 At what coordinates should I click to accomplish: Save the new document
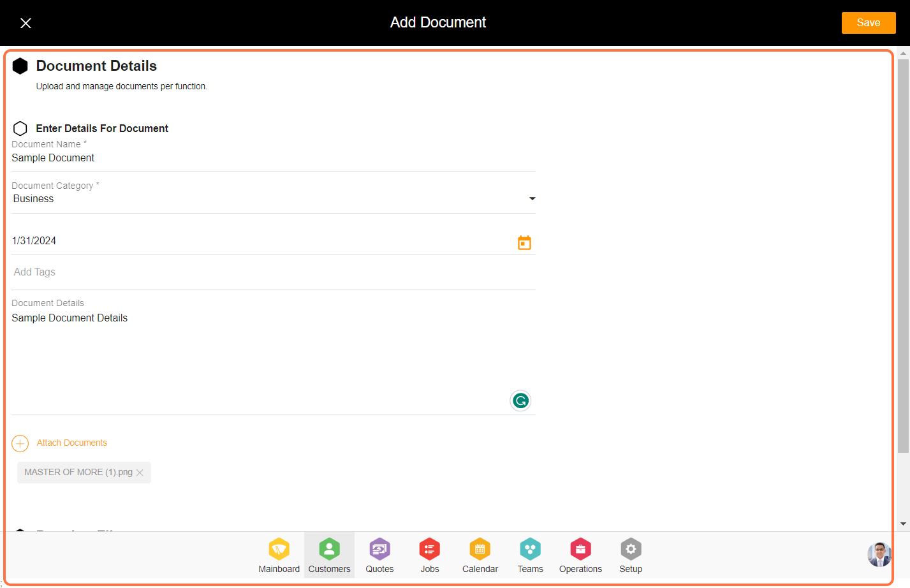(x=868, y=23)
